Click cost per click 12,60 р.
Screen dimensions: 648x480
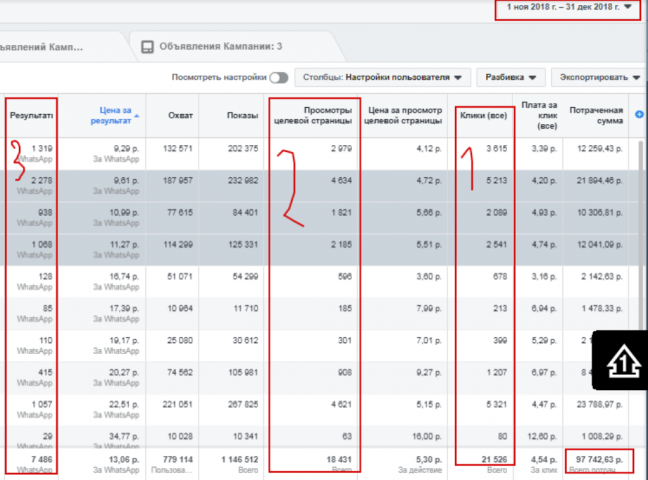tap(542, 436)
